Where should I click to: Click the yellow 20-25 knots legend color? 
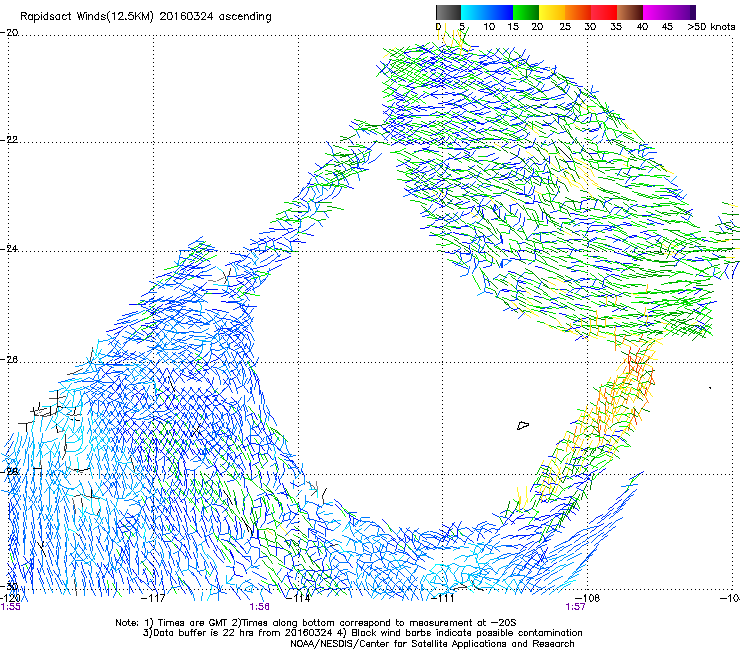tap(552, 12)
